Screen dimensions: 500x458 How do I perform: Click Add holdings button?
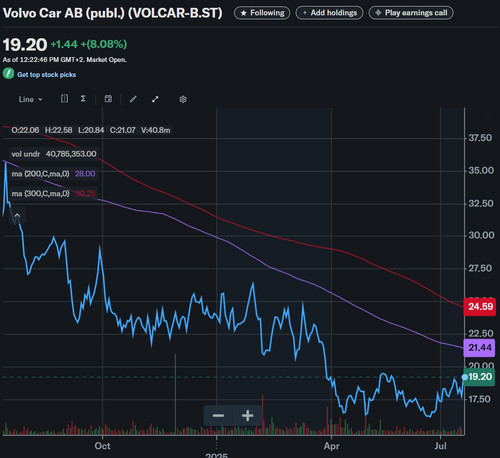click(x=329, y=13)
